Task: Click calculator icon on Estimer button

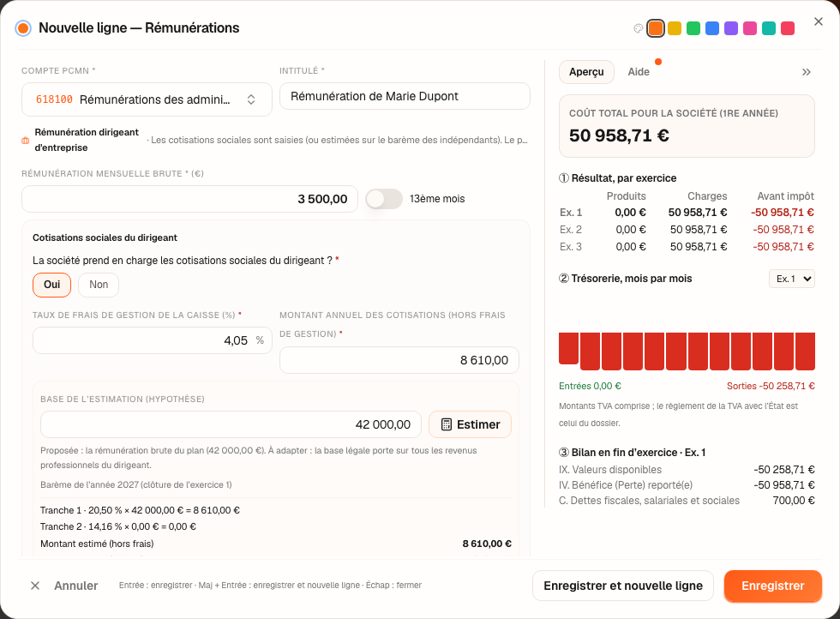Action: 447,424
